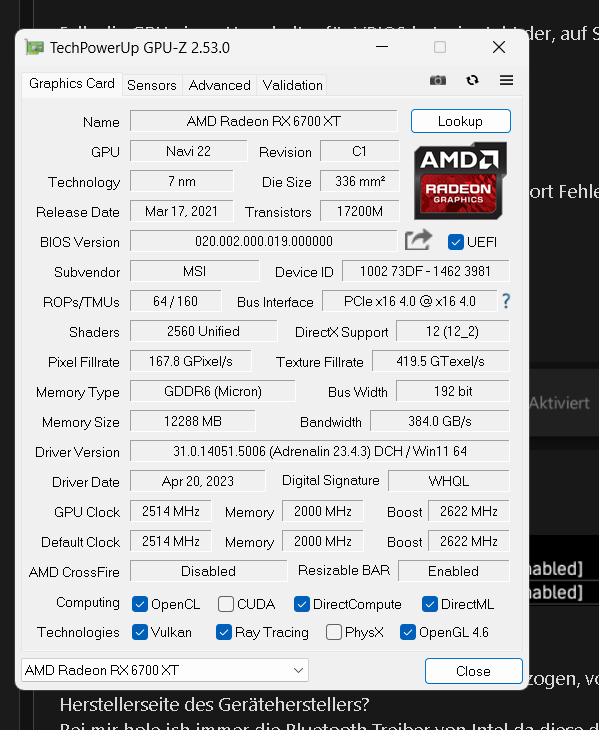The height and width of the screenshot is (730, 599).
Task: Switch to the Sensors tab
Action: (x=152, y=85)
